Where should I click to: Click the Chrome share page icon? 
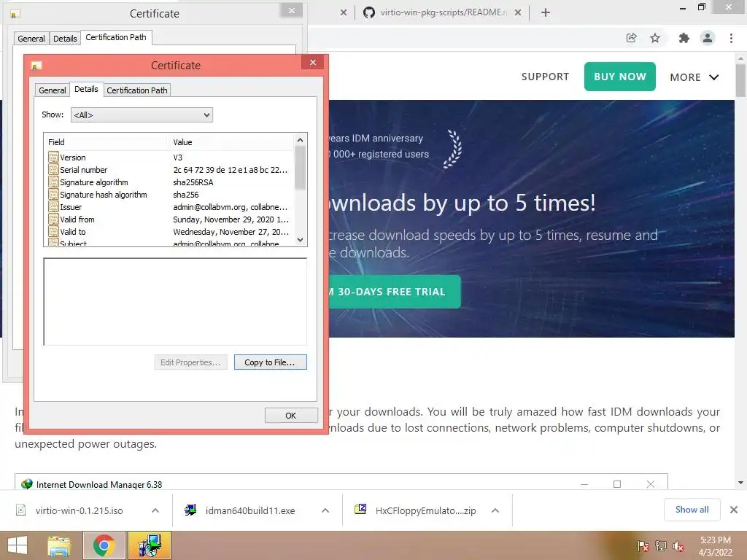tap(631, 38)
